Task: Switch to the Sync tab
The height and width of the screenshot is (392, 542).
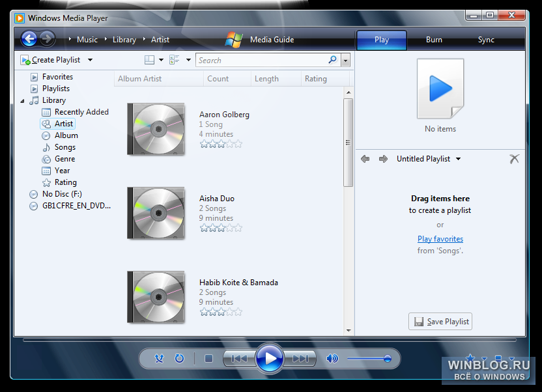Action: 486,40
